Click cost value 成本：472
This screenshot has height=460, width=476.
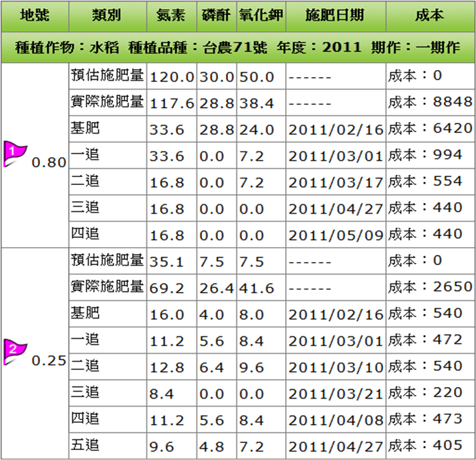click(x=425, y=339)
